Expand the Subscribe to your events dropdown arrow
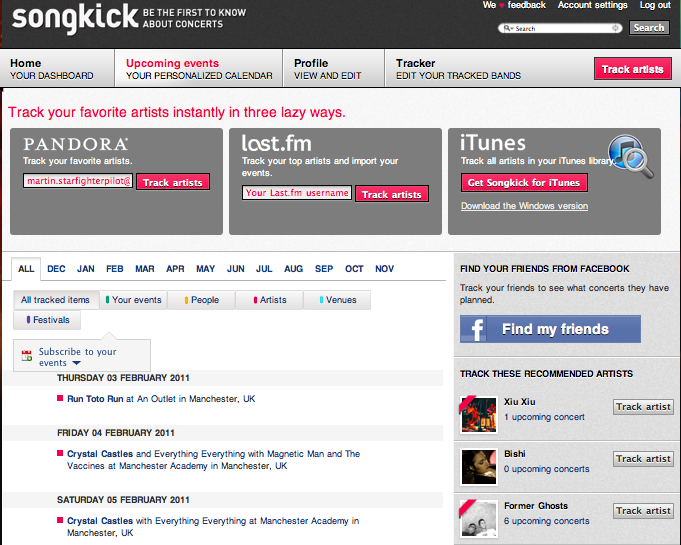 76,363
